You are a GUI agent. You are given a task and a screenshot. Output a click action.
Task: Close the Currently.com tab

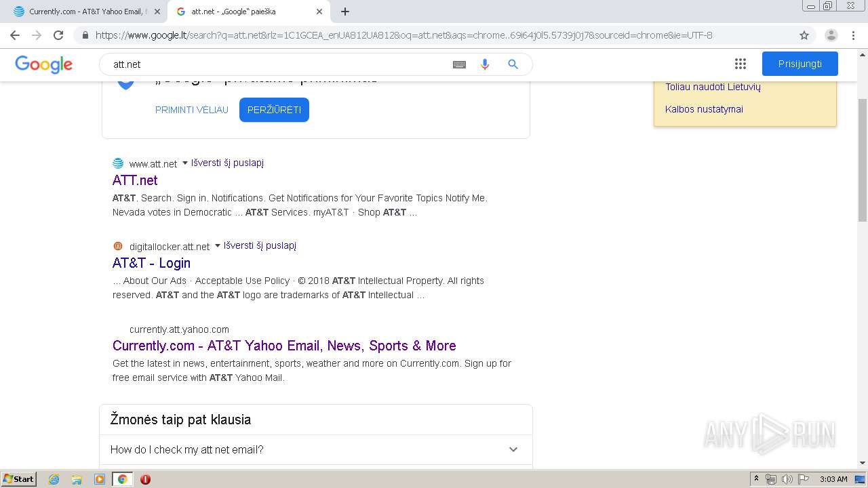[x=157, y=12]
